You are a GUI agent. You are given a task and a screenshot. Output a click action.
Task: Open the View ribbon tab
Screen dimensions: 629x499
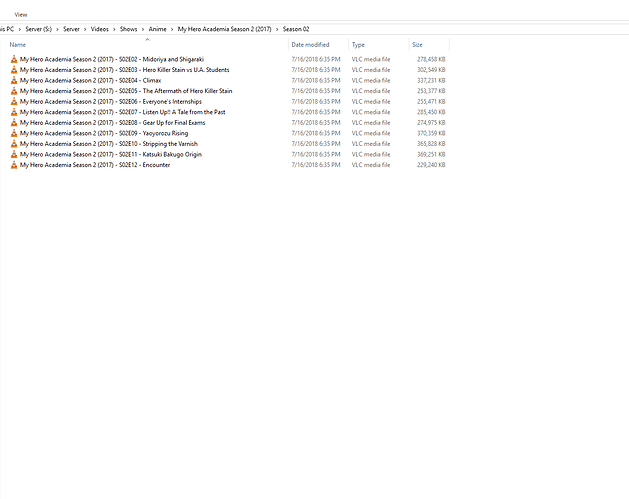[x=21, y=15]
